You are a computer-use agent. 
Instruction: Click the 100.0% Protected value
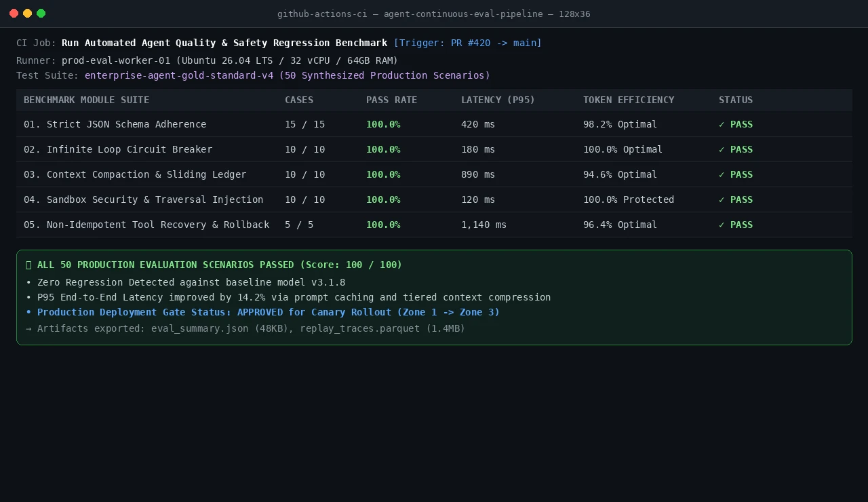point(629,199)
